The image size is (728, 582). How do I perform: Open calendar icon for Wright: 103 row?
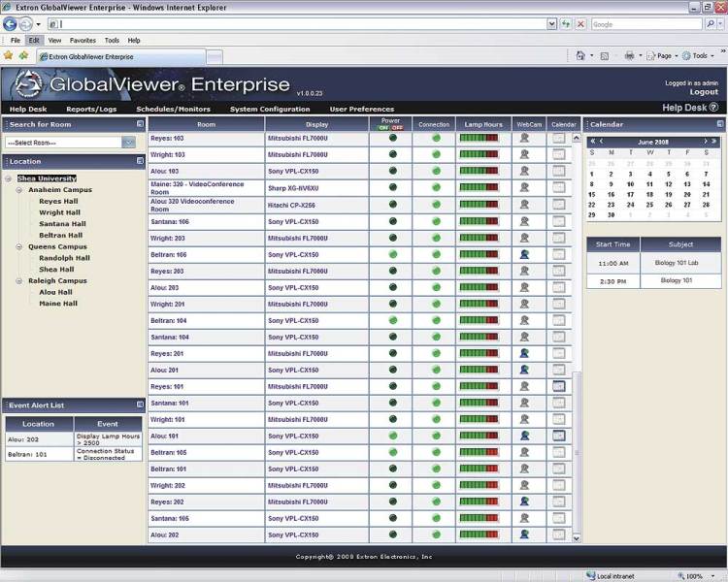click(x=558, y=154)
